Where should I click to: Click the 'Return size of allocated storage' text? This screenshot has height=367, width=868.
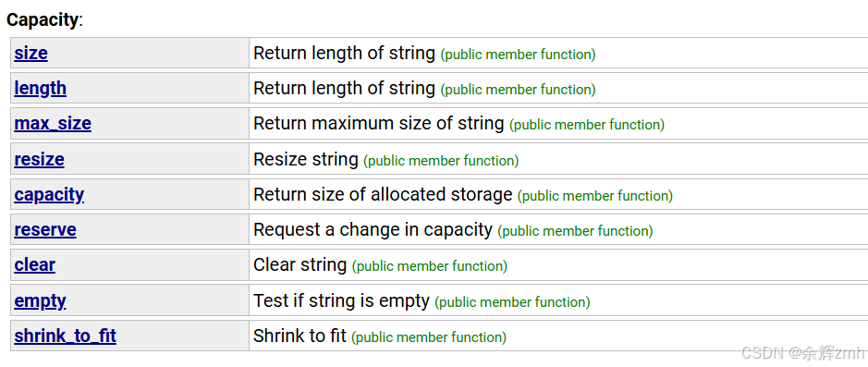click(x=383, y=195)
